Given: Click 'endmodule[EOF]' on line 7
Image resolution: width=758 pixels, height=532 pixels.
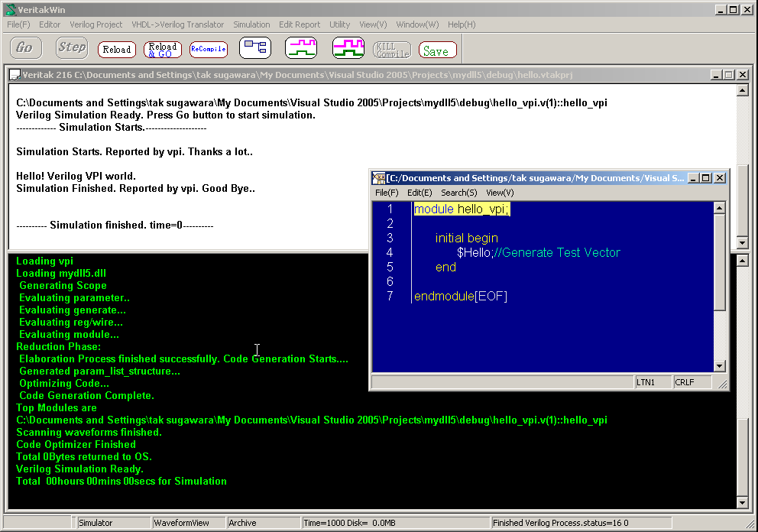Looking at the screenshot, I should point(461,296).
